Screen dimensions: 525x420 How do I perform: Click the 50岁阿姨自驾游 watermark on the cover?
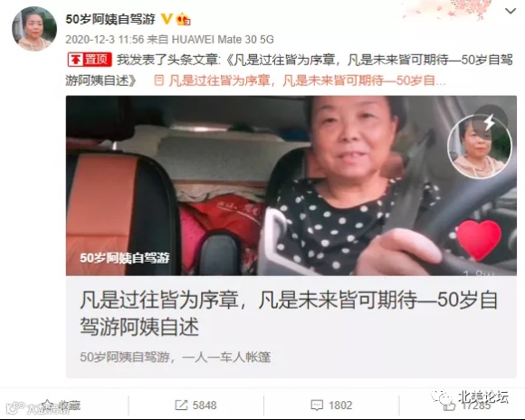point(125,258)
